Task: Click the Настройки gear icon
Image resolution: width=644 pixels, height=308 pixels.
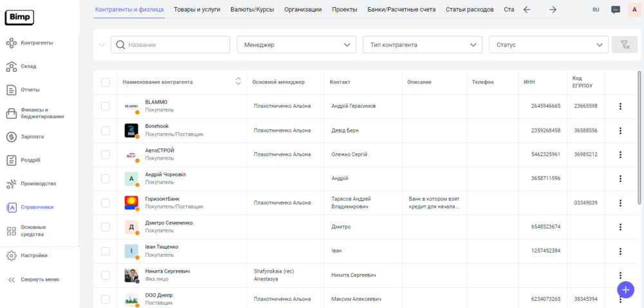Action: pyautogui.click(x=11, y=255)
